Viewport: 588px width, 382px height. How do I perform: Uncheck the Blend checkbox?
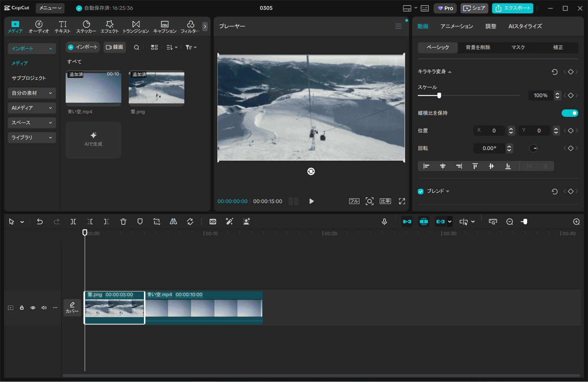pyautogui.click(x=421, y=191)
